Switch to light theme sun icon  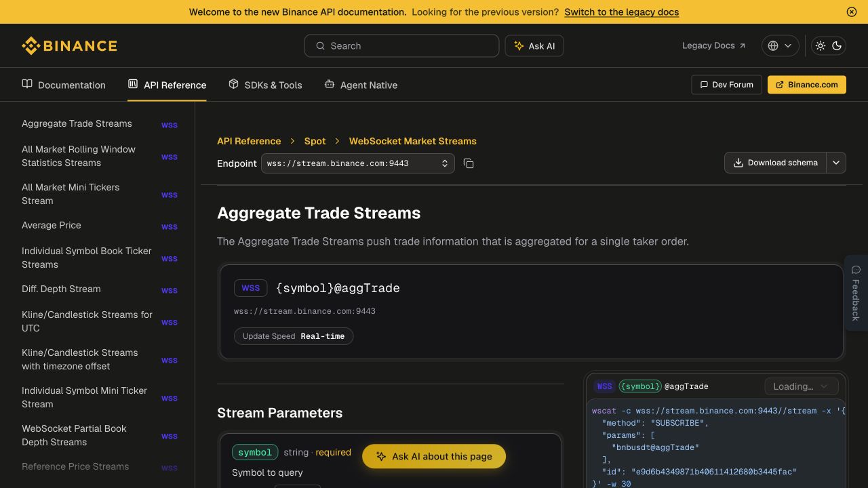(821, 45)
